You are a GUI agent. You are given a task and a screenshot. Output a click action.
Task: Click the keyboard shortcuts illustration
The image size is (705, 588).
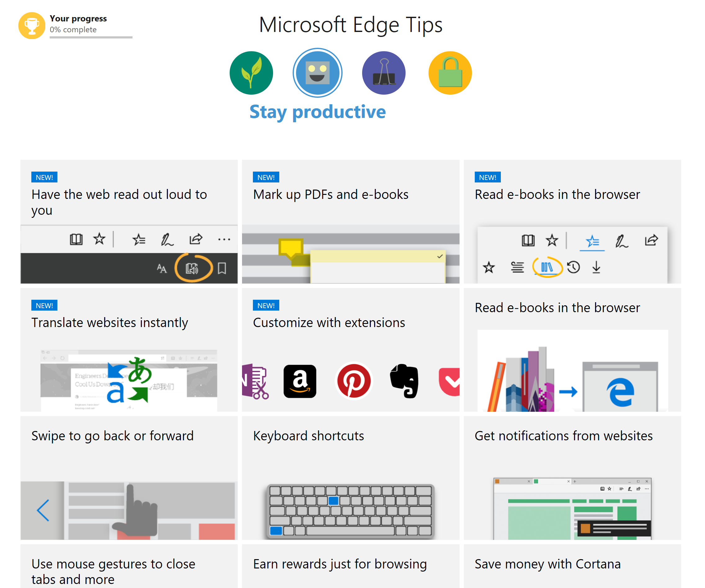351,511
